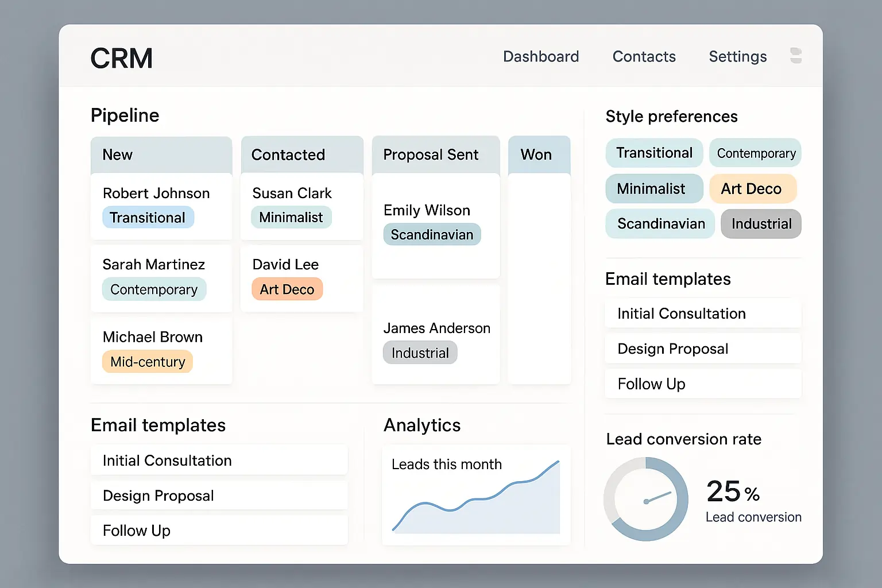Open the Michael Brown lead card
Viewport: 882px width, 588px height.
click(x=161, y=351)
